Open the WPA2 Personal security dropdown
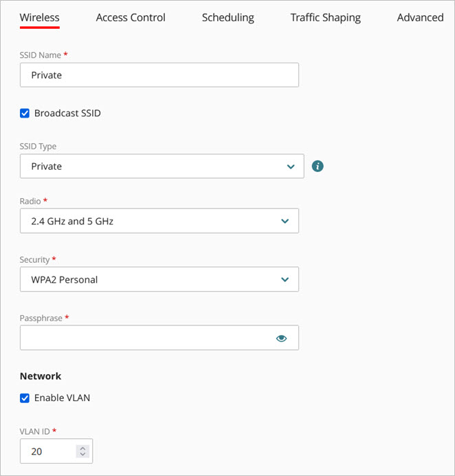Image resolution: width=455 pixels, height=476 pixels. [x=151, y=279]
